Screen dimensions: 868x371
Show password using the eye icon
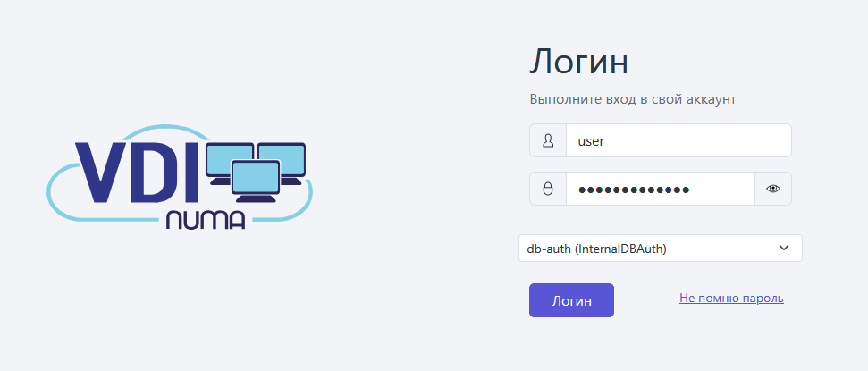coord(773,189)
